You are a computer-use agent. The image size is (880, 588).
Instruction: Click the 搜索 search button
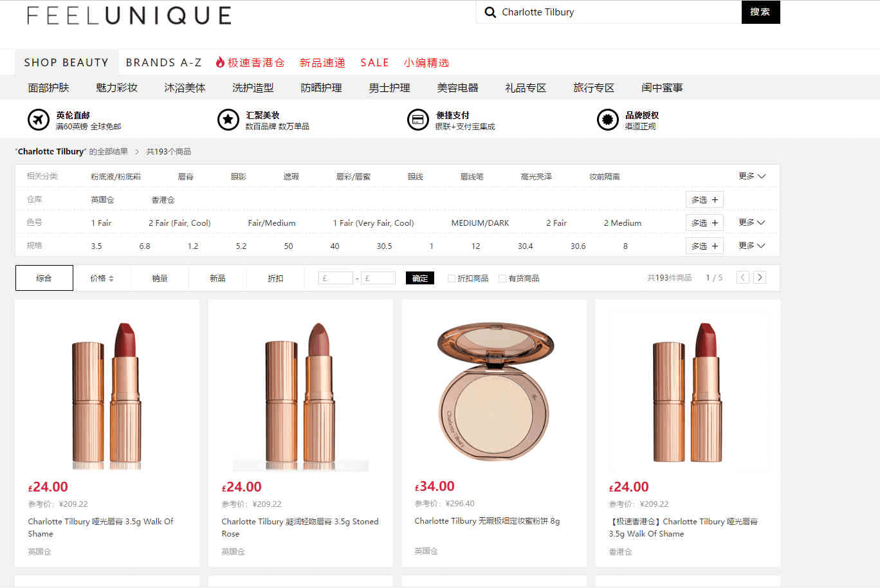760,12
